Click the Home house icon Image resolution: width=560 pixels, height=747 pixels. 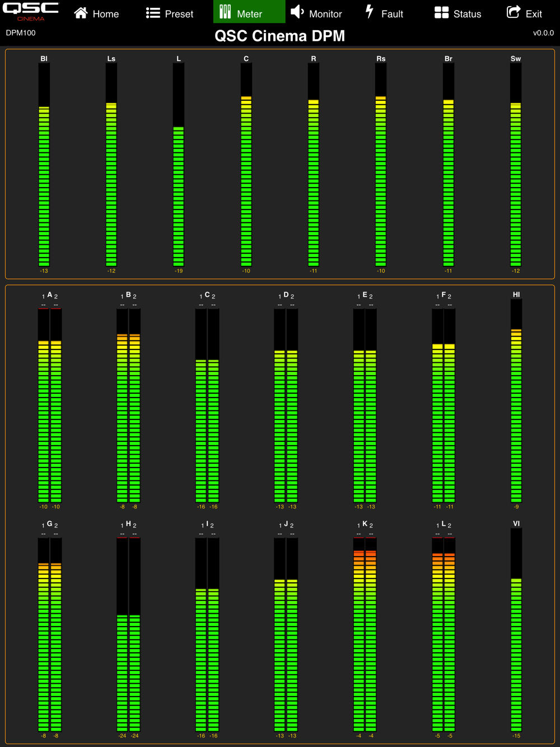tap(81, 13)
